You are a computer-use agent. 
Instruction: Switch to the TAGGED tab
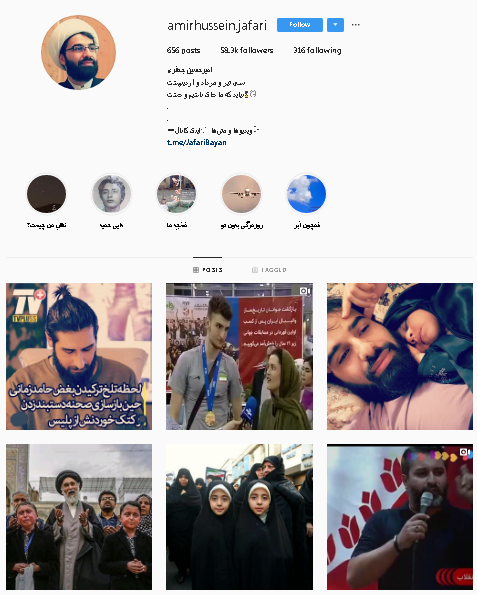[269, 270]
